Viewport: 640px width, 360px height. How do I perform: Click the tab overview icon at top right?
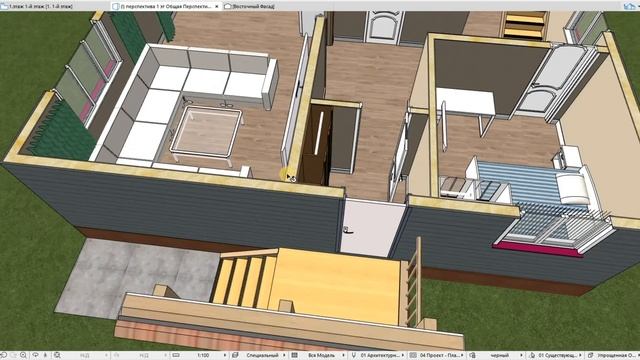(629, 6)
